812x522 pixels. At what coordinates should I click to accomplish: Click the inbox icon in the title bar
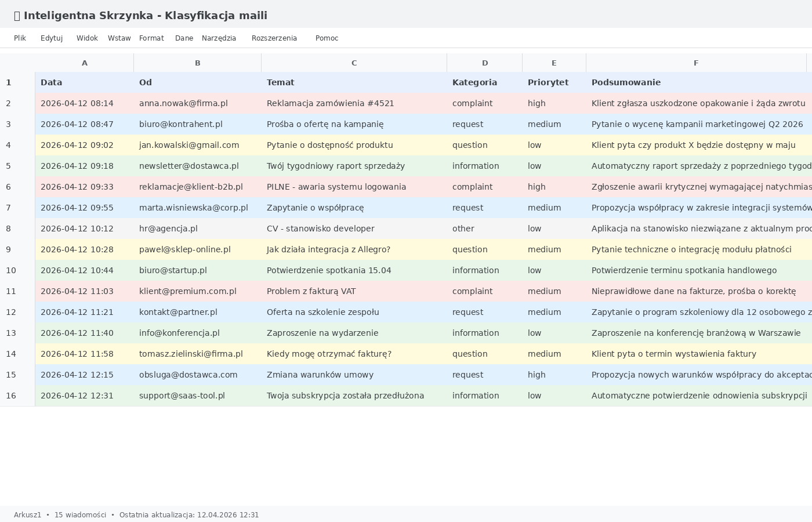[x=16, y=15]
